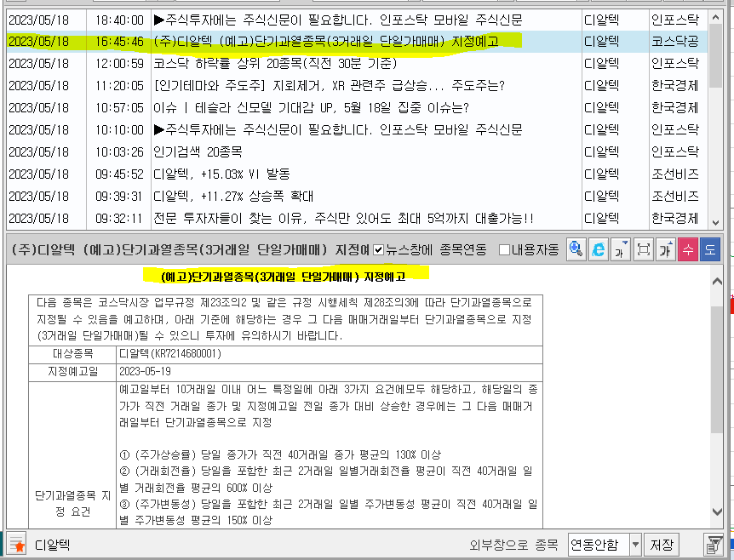This screenshot has width=734, height=560.
Task: Click the blue 도 (sell) button
Action: click(x=710, y=249)
